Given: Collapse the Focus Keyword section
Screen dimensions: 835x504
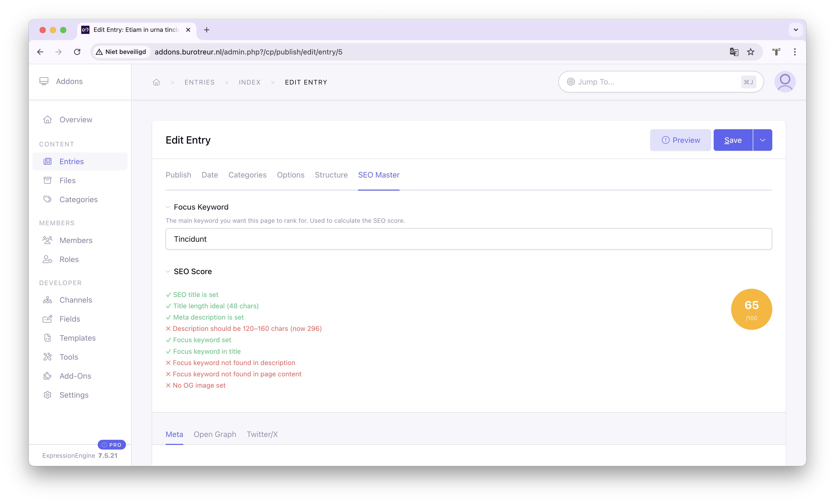Looking at the screenshot, I should point(168,207).
